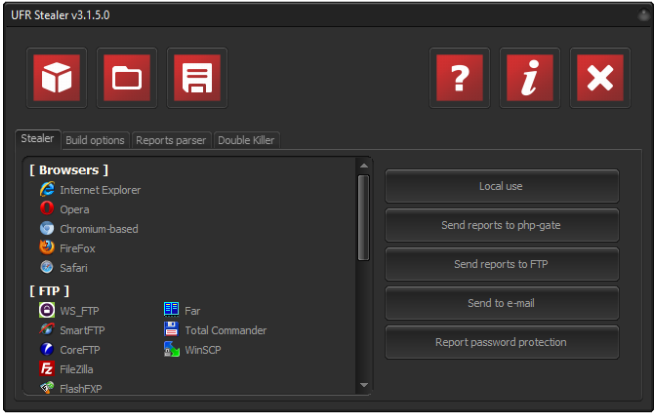The image size is (656, 416).
Task: Click the [ FTP ] section header
Action: click(x=49, y=290)
